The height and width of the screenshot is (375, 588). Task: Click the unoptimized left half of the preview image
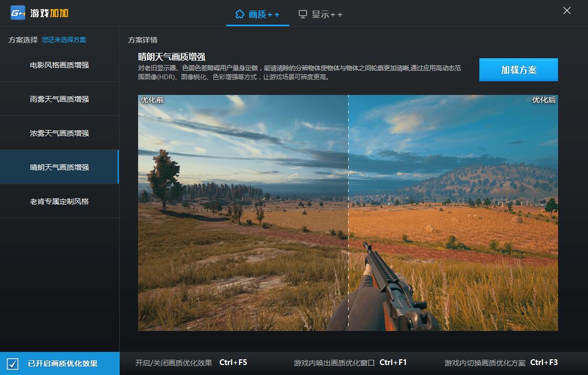[243, 213]
